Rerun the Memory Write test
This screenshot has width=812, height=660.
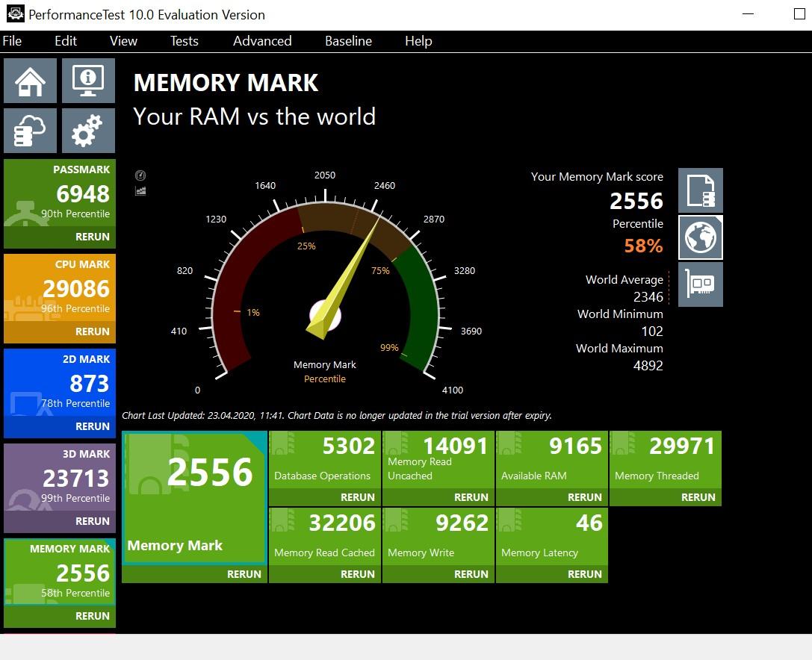471,574
